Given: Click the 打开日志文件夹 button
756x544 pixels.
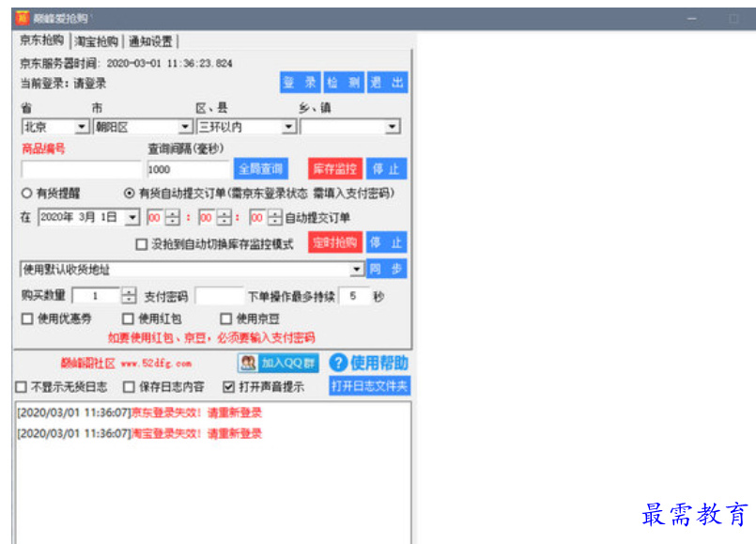Looking at the screenshot, I should pos(369,386).
